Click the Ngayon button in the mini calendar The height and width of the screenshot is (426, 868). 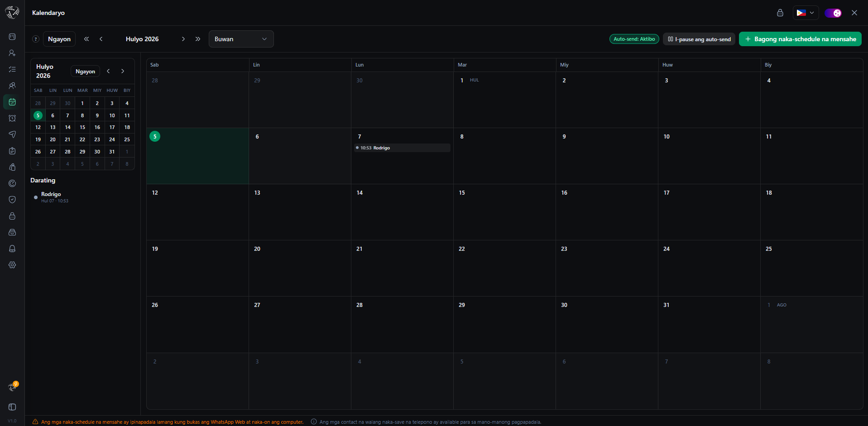(85, 71)
